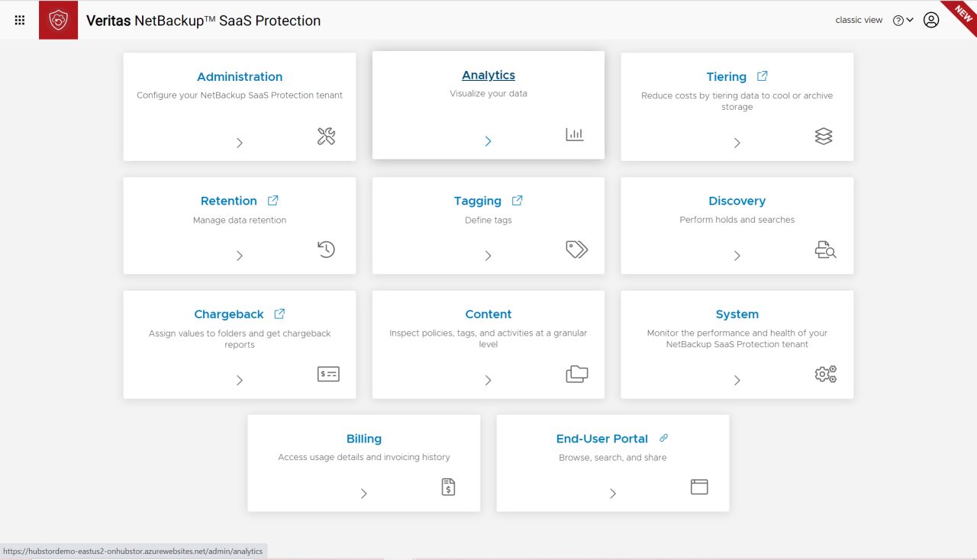Click the red Veritas shield logo

tap(58, 21)
